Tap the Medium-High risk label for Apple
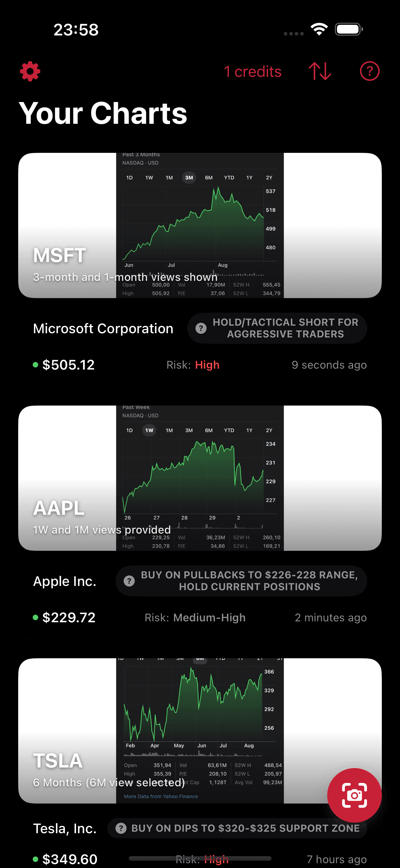Image resolution: width=400 pixels, height=868 pixels. click(209, 617)
